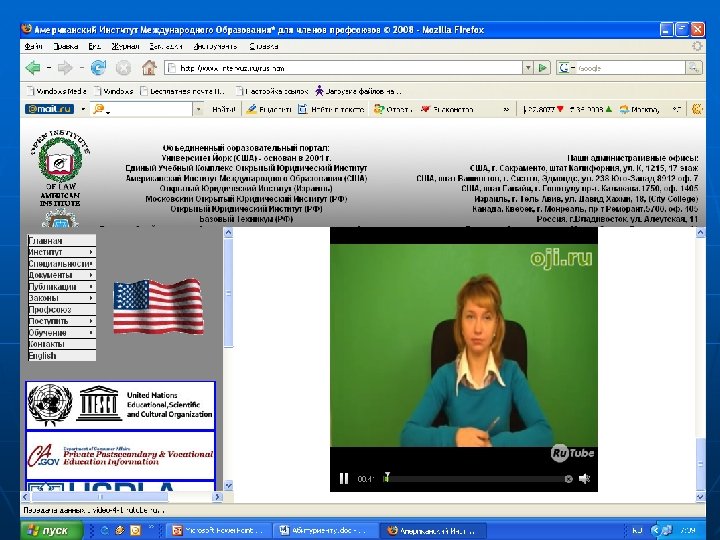The image size is (720, 540).
Task: Click the UNESCO banner in left frame
Action: click(x=120, y=405)
